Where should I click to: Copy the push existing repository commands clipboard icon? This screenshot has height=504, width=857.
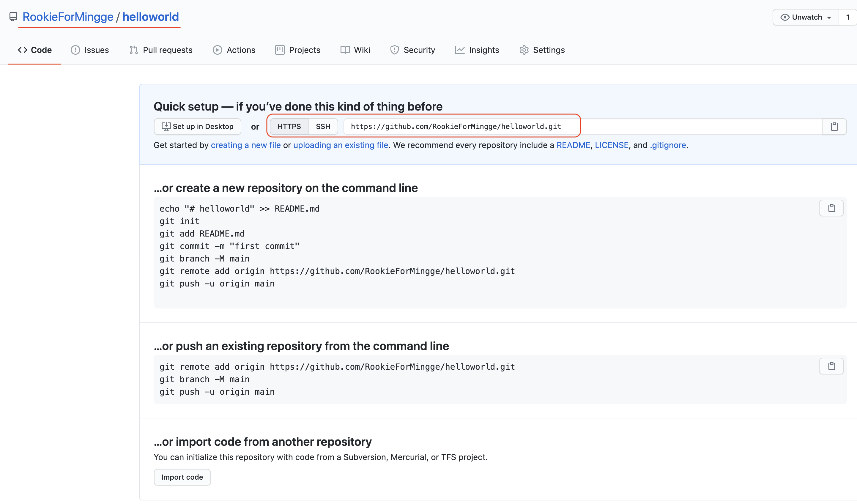pos(831,366)
